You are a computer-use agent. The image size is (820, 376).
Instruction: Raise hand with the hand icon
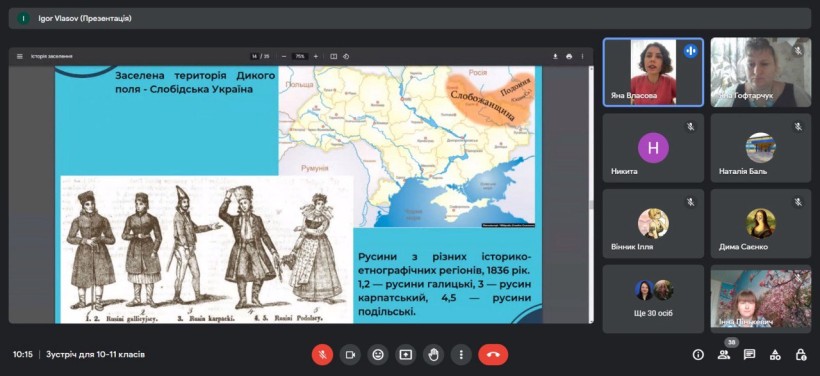coord(434,355)
